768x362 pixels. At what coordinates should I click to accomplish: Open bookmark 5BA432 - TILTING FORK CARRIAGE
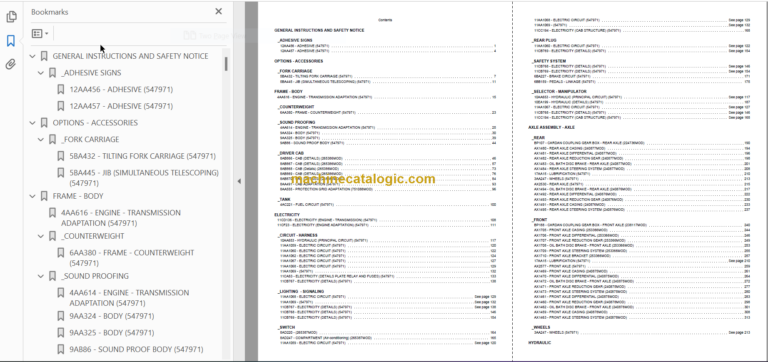coord(143,156)
